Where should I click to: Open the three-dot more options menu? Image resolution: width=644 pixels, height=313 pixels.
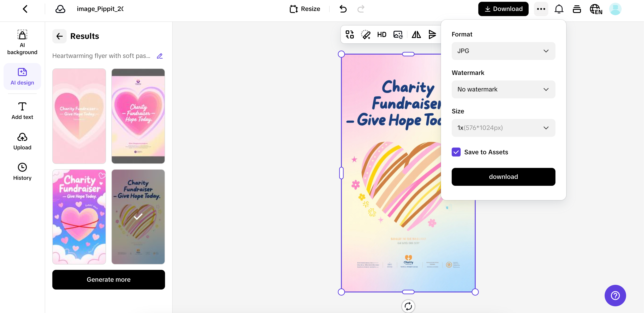541,9
